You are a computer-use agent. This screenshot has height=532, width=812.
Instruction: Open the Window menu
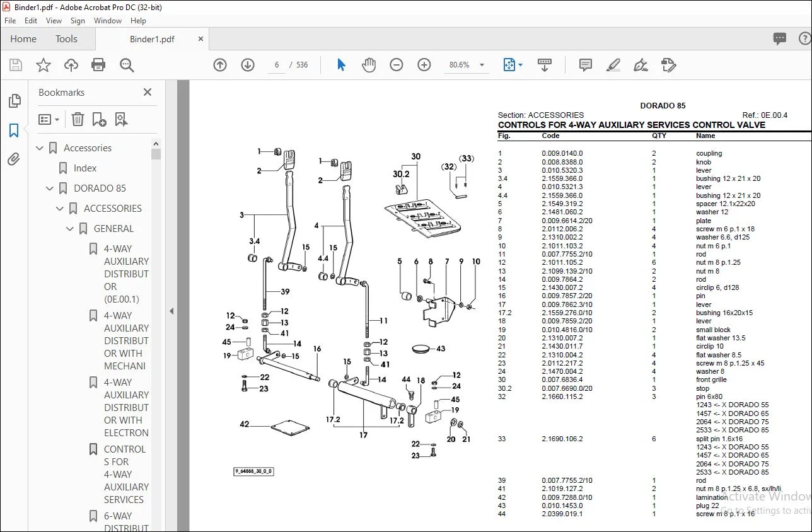[x=108, y=21]
